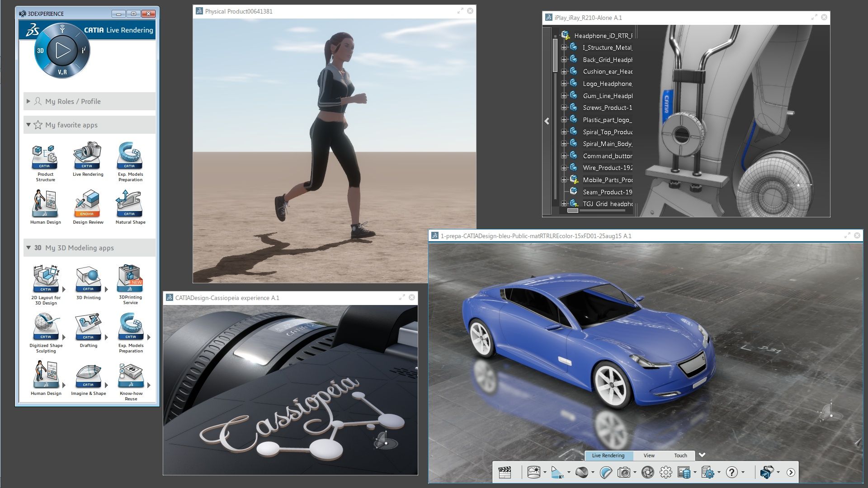Click the camera snapshot icon in toolbar

click(x=624, y=472)
